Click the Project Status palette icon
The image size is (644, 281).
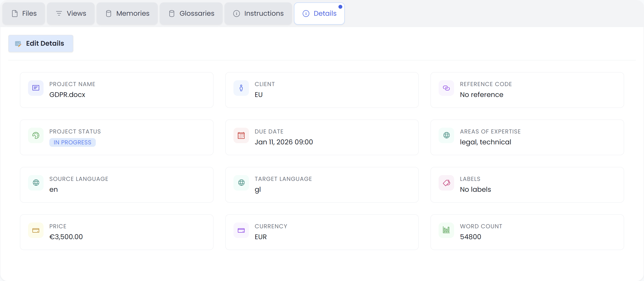pos(36,135)
